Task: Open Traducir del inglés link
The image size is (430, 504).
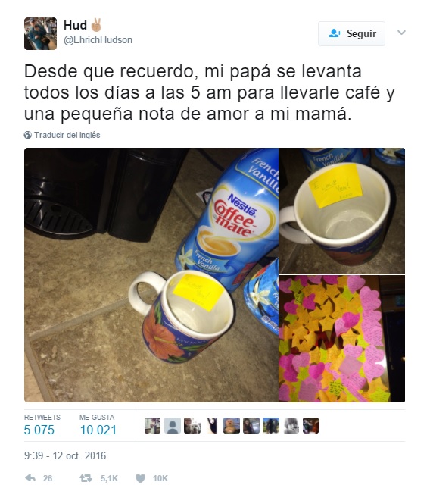Action: [x=67, y=135]
